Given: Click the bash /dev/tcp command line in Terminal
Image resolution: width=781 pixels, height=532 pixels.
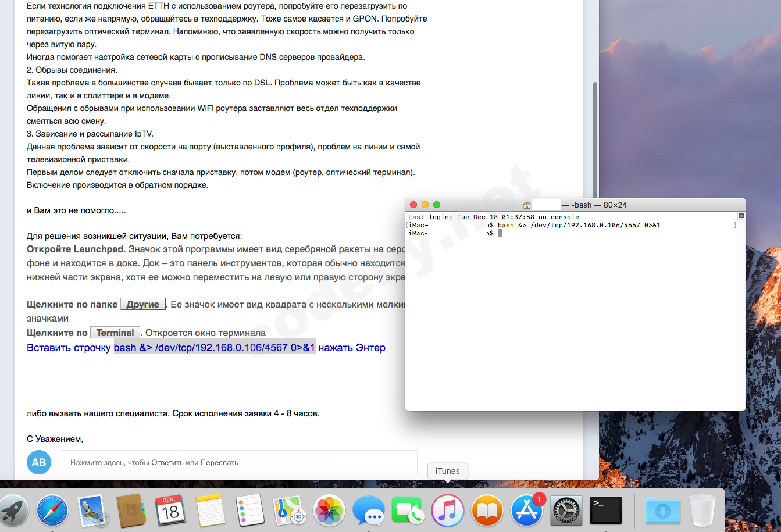Looking at the screenshot, I should point(579,225).
